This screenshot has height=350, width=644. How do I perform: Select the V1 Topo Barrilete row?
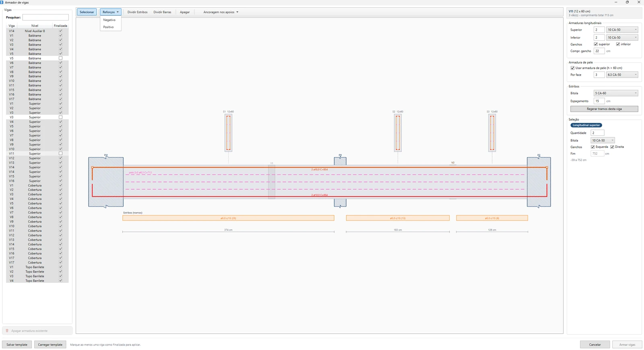37,267
